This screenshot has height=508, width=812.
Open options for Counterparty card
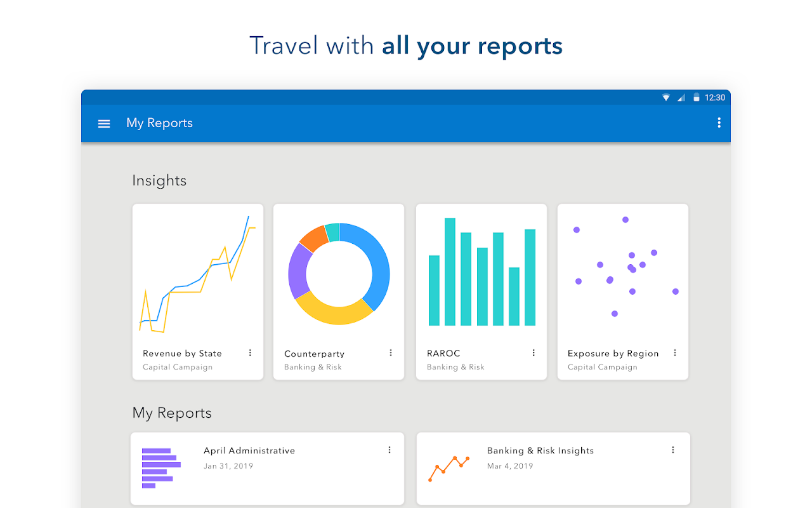(x=391, y=353)
